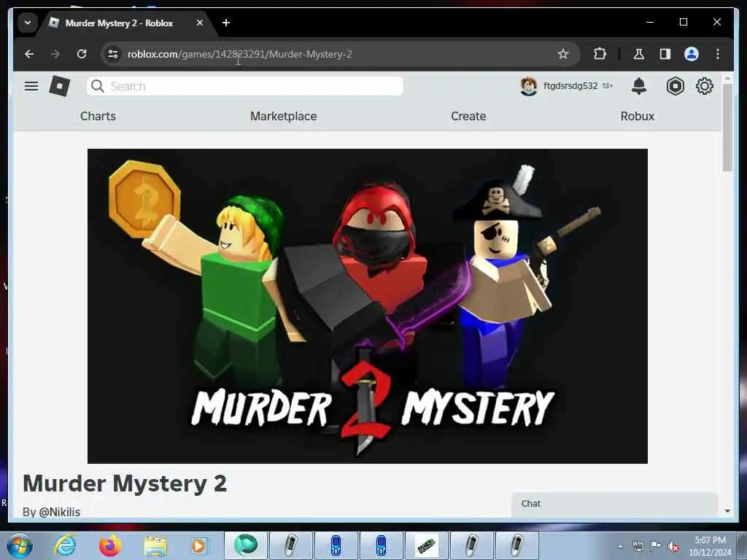The width and height of the screenshot is (747, 560).
Task: Click the page vertical scrollbar thumb
Action: click(x=727, y=128)
